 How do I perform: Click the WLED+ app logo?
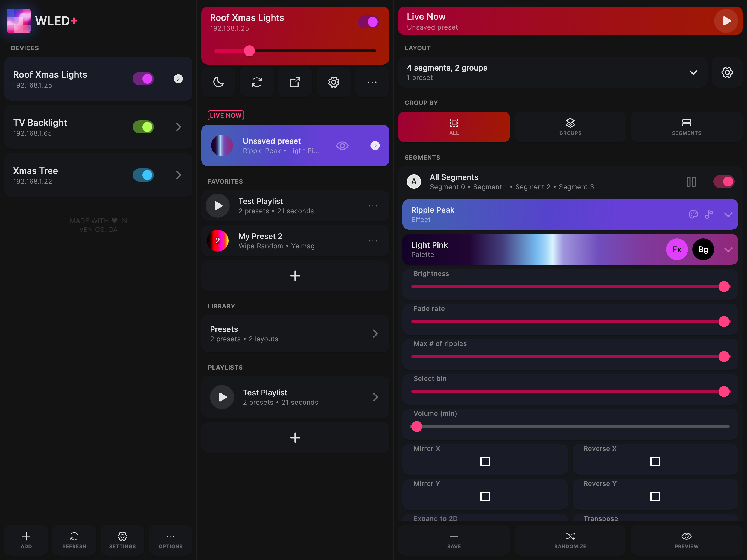19,21
